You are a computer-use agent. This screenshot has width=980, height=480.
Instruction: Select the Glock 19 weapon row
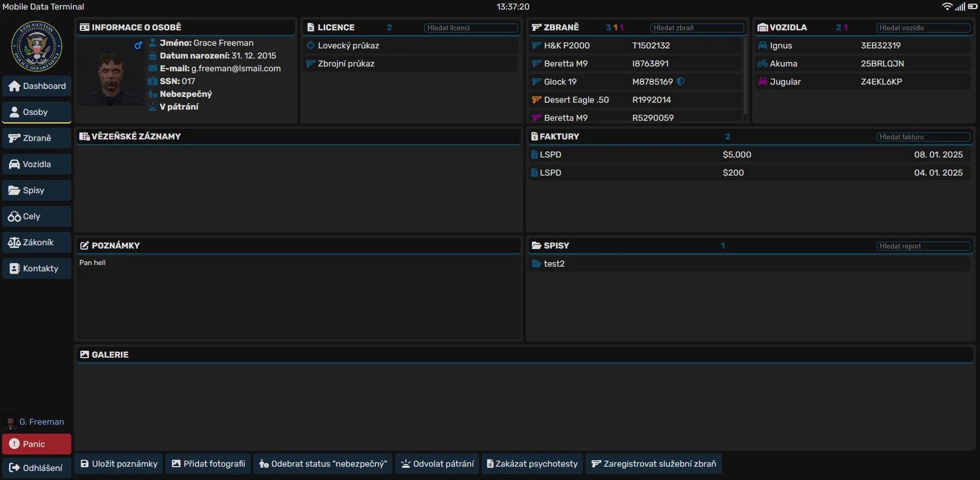pyautogui.click(x=636, y=81)
